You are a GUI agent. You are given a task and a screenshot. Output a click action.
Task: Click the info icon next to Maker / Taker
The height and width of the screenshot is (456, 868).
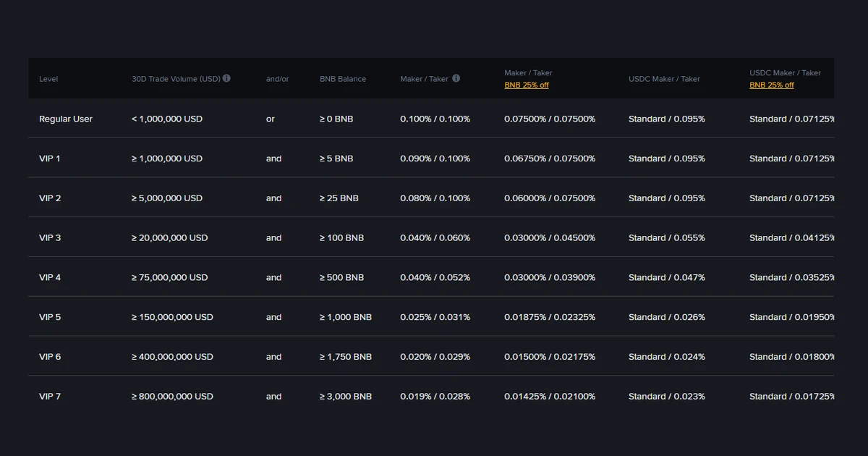pyautogui.click(x=456, y=78)
